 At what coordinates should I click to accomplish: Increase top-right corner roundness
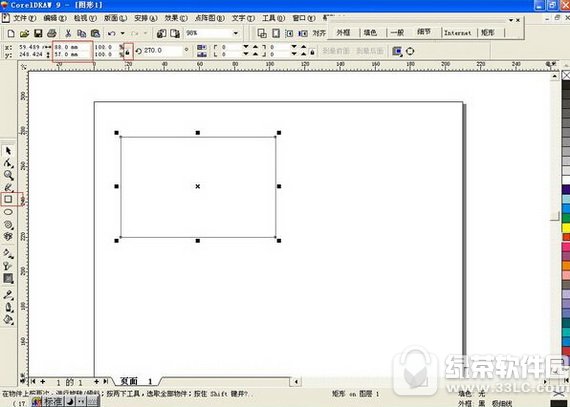coord(304,47)
